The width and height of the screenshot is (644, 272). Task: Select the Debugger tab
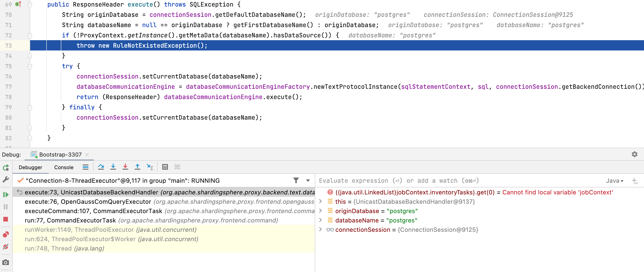click(x=30, y=167)
